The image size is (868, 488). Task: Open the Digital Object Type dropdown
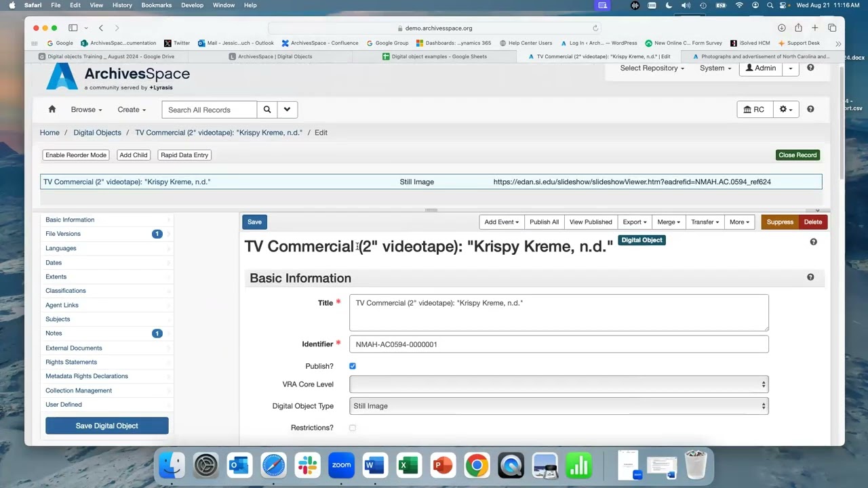click(x=559, y=406)
